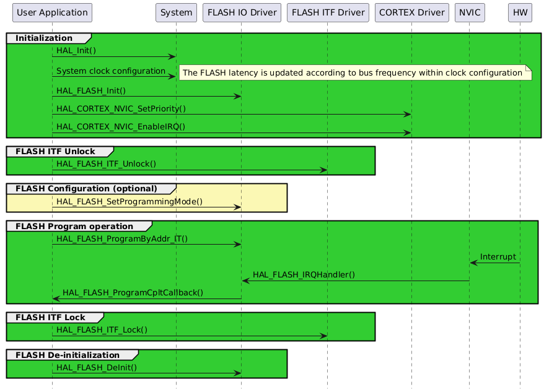Click the FLASH ITF Unlock group label
The height and width of the screenshot is (392, 544).
pyautogui.click(x=55, y=152)
